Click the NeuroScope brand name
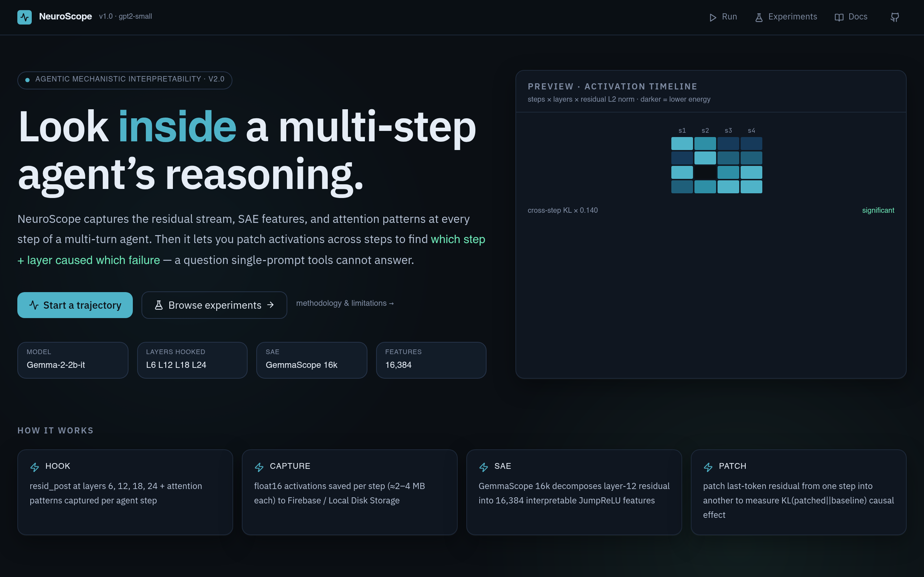The height and width of the screenshot is (577, 924). pos(65,17)
